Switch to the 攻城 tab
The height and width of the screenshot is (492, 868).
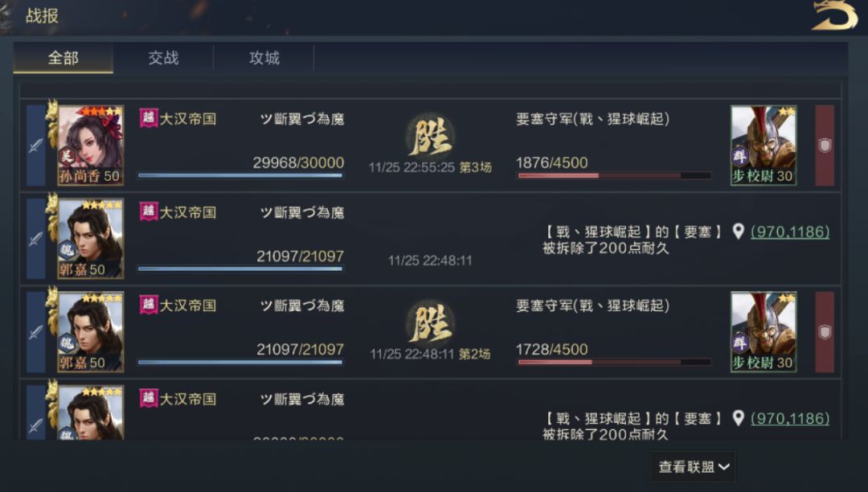point(264,58)
